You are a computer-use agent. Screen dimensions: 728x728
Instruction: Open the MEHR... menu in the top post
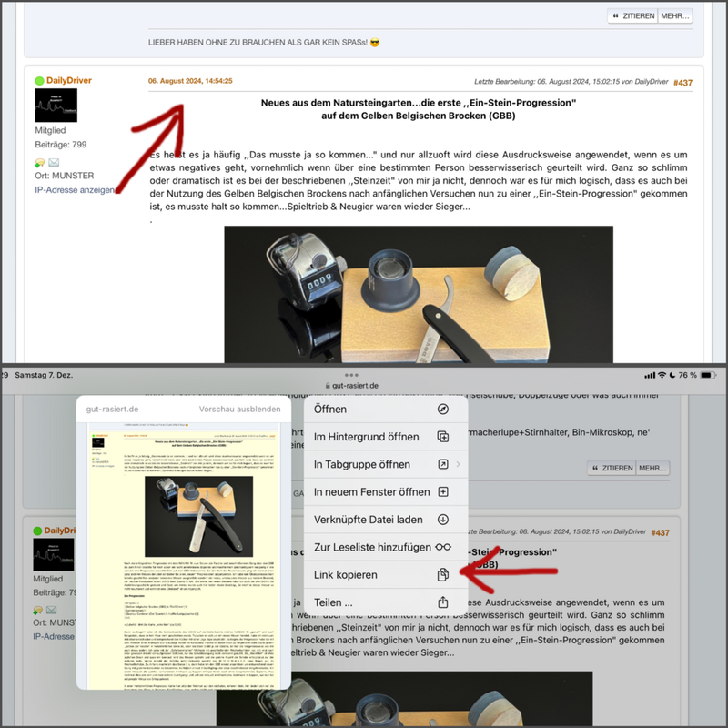point(675,15)
